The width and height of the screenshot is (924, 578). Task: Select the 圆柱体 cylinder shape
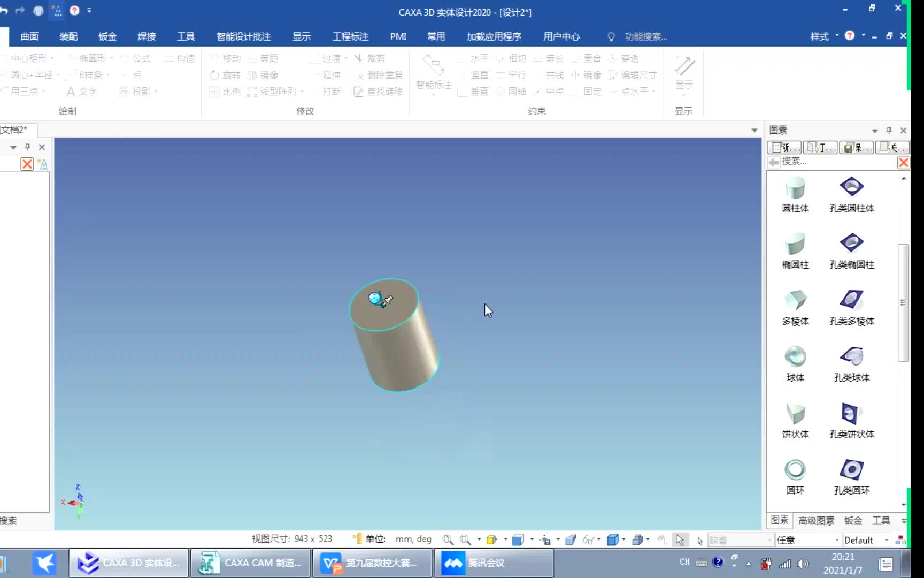pyautogui.click(x=795, y=195)
